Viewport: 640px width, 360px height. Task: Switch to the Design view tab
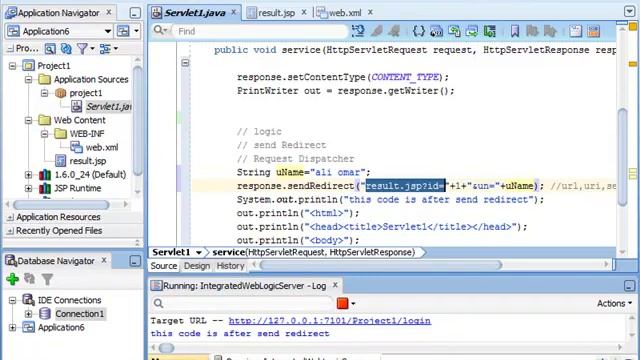[197, 266]
